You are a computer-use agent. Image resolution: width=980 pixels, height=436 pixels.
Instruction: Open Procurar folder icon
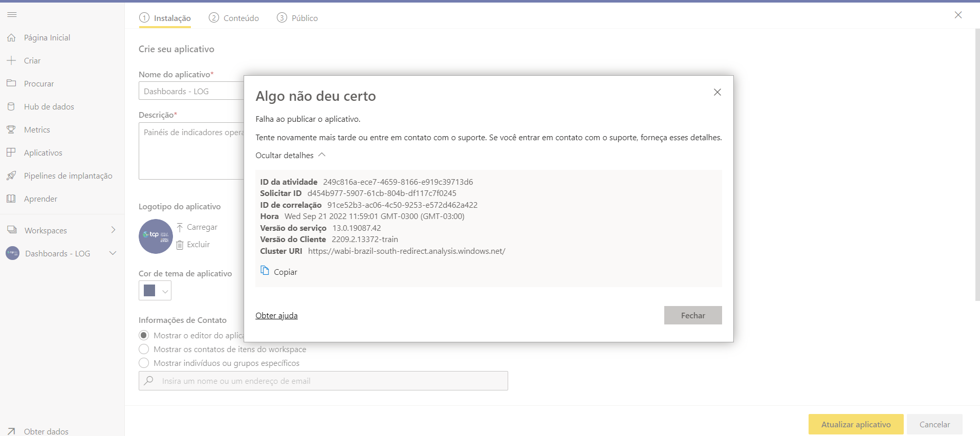coord(11,83)
